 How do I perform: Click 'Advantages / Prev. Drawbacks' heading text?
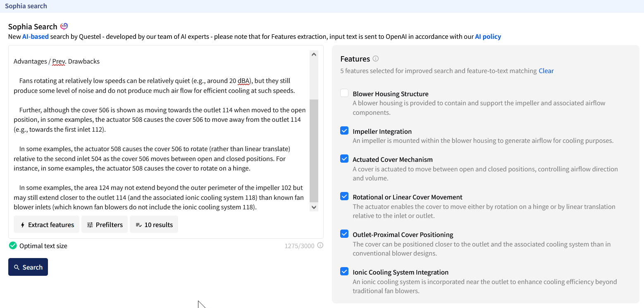click(57, 62)
